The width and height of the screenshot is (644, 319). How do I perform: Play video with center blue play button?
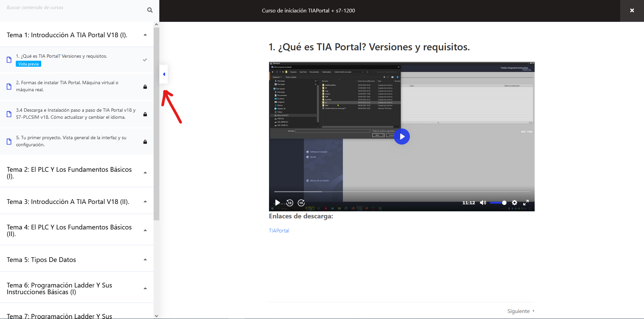pyautogui.click(x=402, y=137)
